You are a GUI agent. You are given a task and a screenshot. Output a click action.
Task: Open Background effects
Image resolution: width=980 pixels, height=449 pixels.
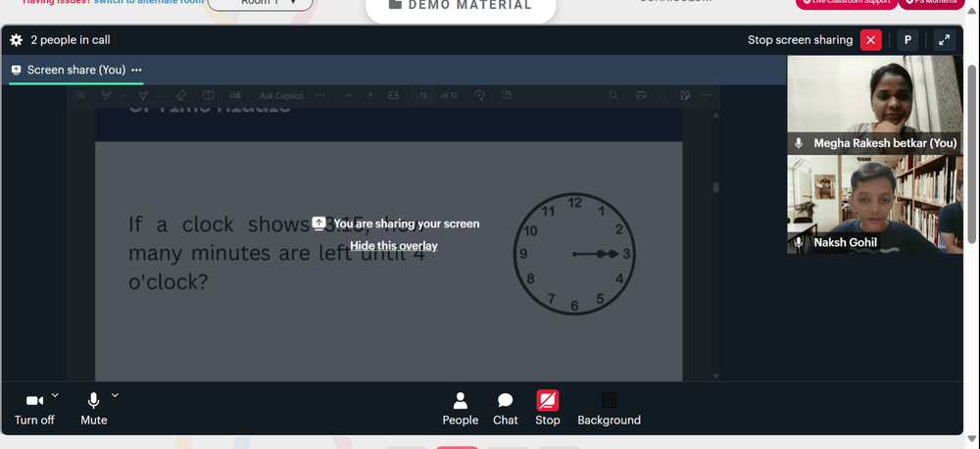pos(609,409)
